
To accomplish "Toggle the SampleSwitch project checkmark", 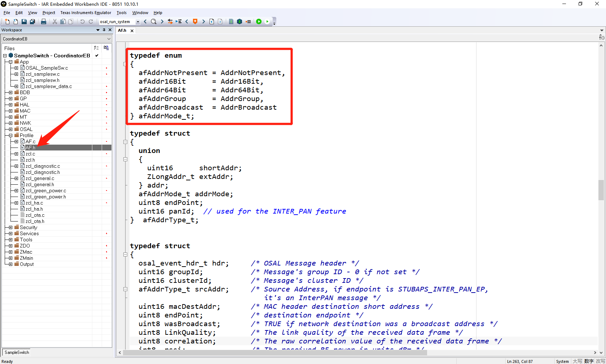I will coord(97,56).
